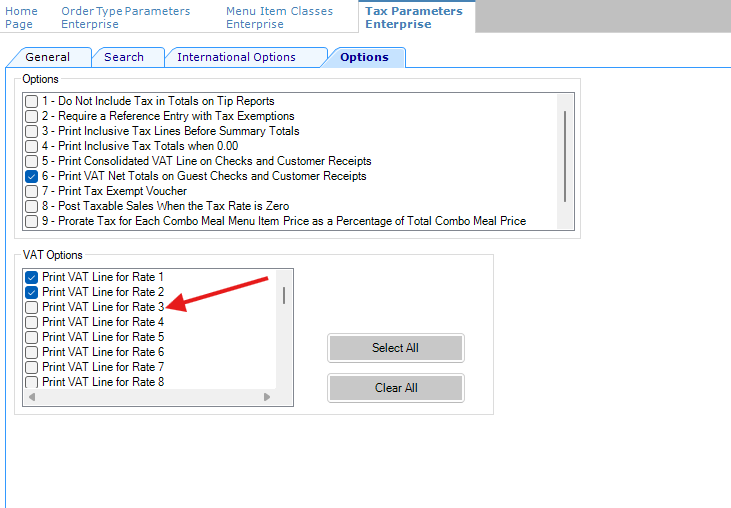Open the International Options tab

point(237,57)
